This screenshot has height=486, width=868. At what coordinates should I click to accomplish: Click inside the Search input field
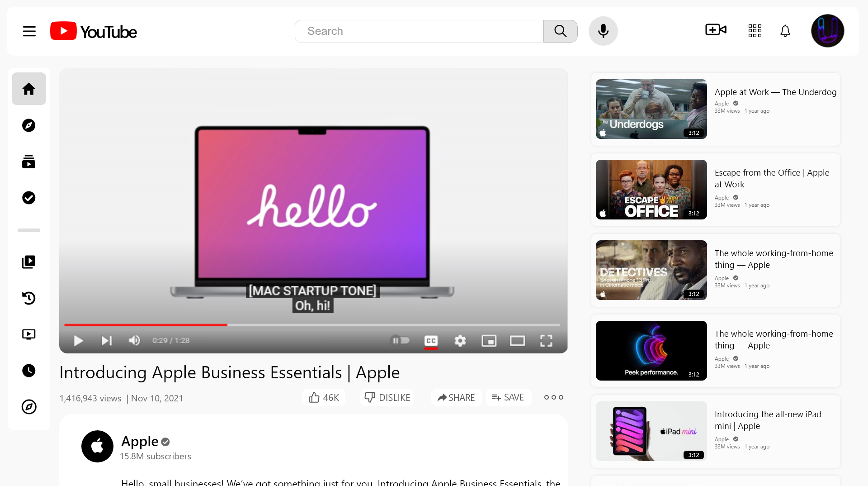[419, 31]
